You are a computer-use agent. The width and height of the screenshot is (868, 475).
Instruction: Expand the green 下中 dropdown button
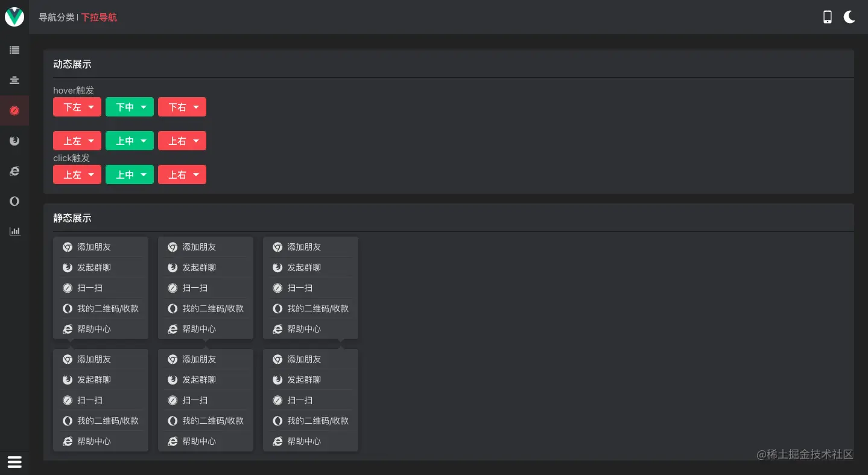(130, 107)
